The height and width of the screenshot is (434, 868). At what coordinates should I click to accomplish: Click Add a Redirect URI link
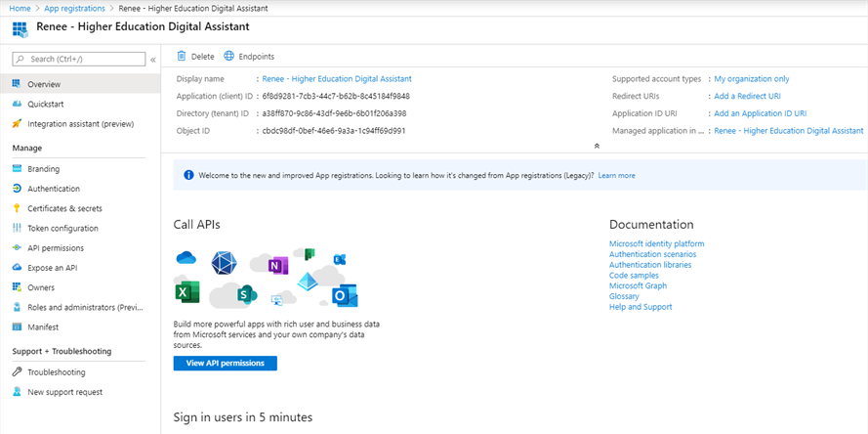[x=747, y=96]
